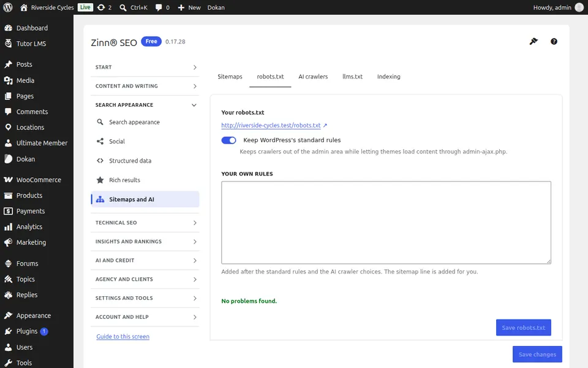Viewport: 588px width, 368px height.
Task: Click Howdy, admin account text
Action: pos(552,7)
